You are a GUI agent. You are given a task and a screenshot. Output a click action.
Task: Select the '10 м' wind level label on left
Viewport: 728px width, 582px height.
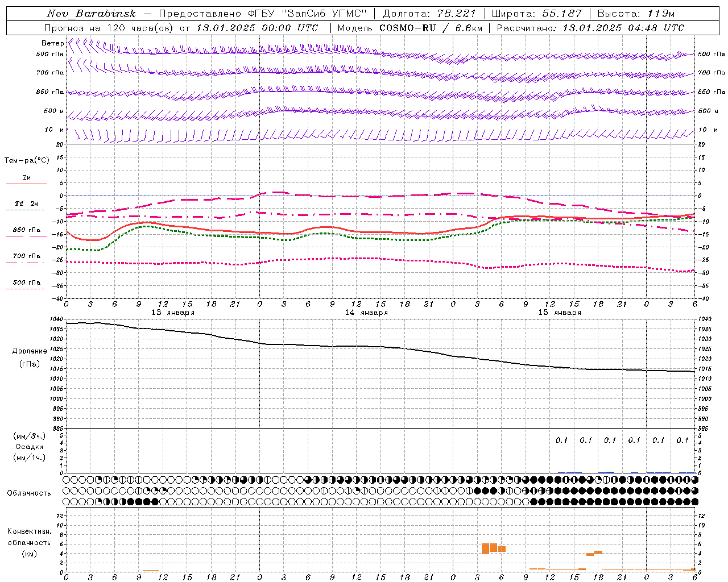pos(54,130)
